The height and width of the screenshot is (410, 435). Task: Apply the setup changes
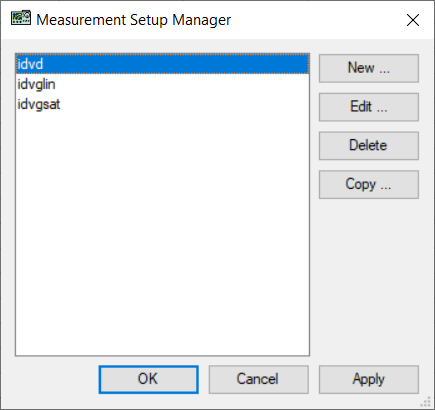pyautogui.click(x=369, y=379)
